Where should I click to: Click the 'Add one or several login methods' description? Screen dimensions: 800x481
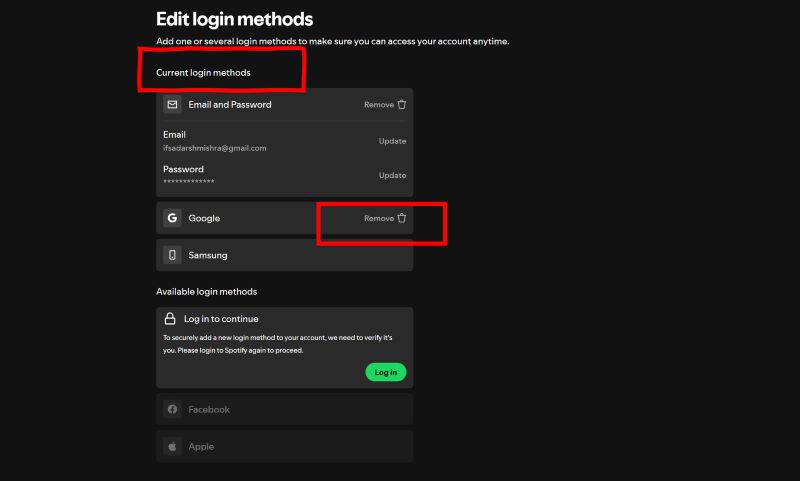(333, 41)
